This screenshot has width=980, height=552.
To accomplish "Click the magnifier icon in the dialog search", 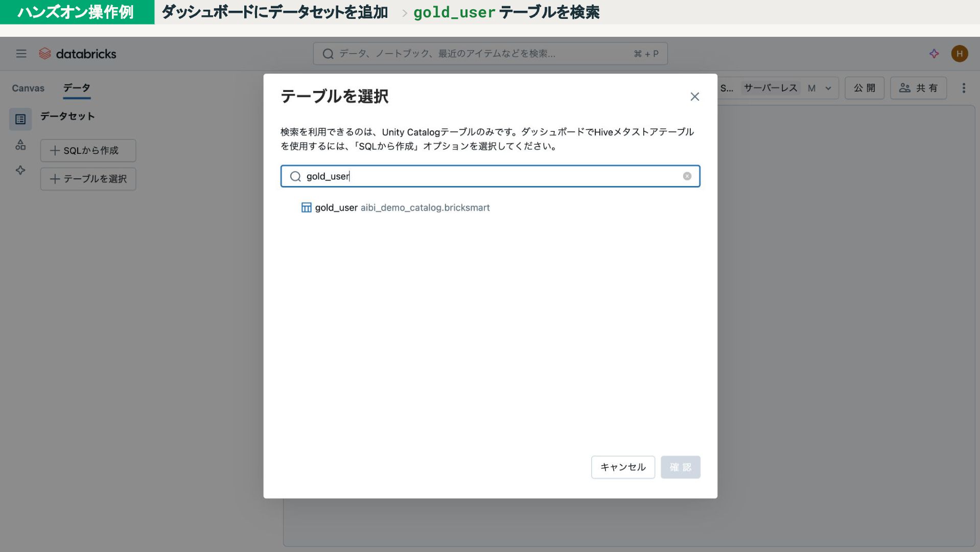I will pos(295,176).
